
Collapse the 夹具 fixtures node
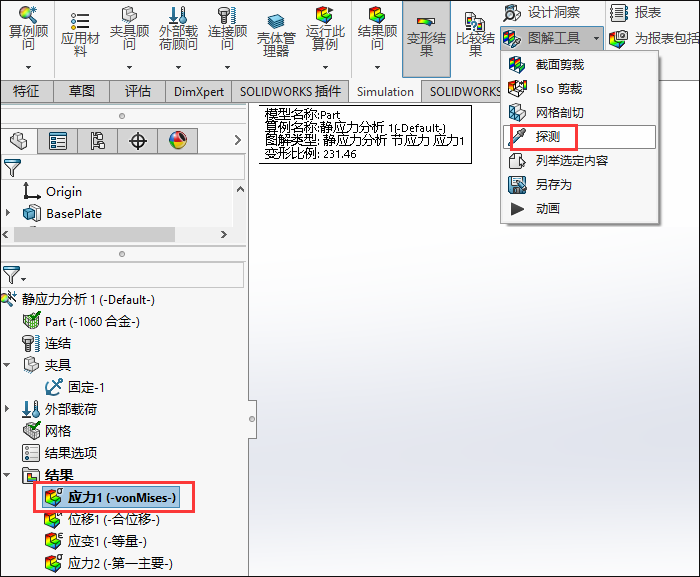click(7, 365)
